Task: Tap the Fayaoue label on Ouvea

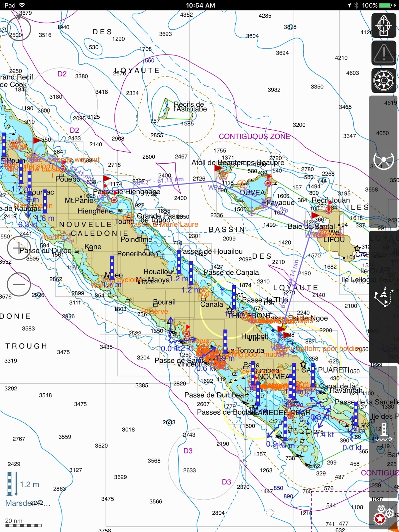Action: (x=280, y=202)
